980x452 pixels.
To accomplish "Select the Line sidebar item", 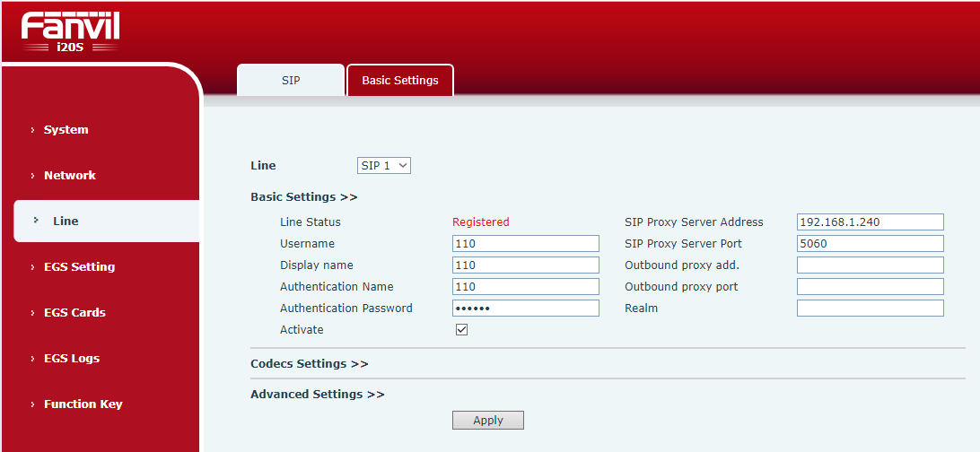I will (66, 221).
